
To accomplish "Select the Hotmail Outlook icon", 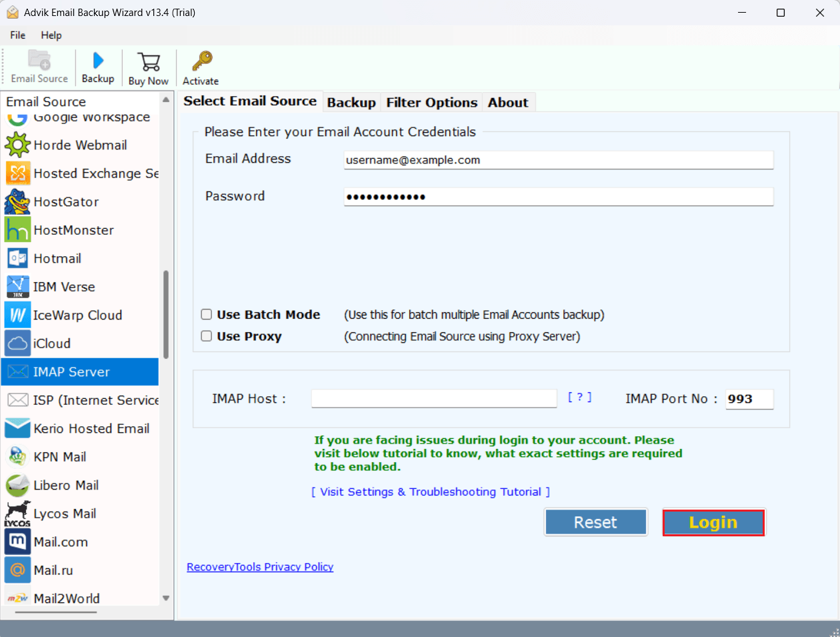I will (17, 258).
